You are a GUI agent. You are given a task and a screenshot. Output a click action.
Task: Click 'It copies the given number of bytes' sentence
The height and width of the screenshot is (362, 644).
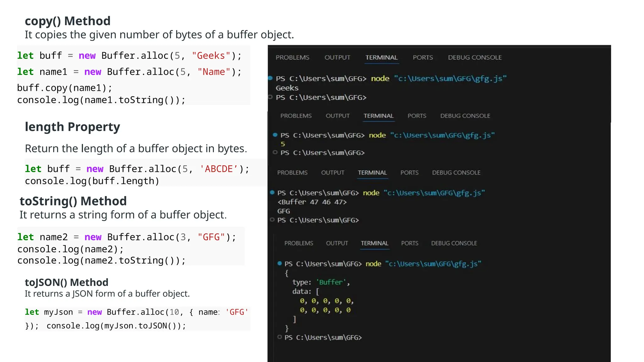(x=159, y=35)
